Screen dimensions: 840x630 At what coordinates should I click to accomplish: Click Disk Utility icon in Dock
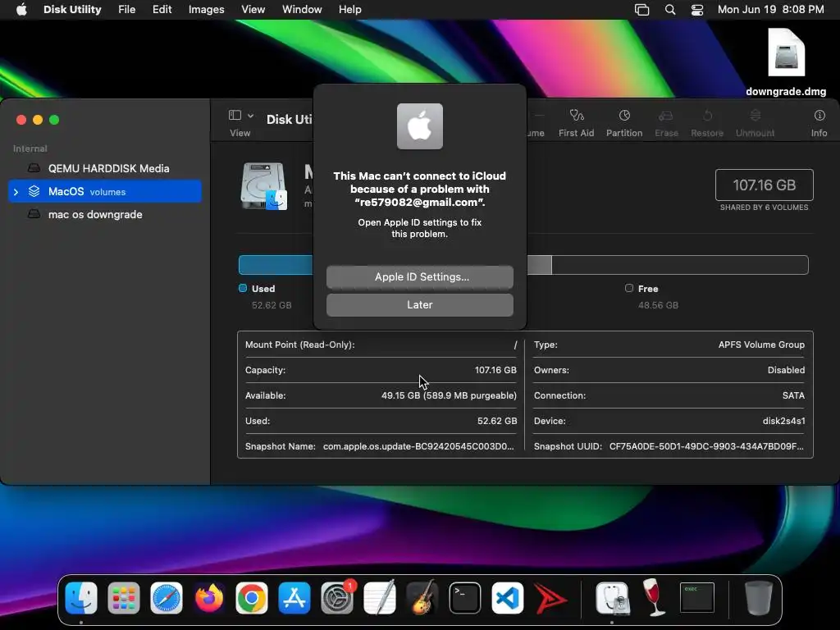[x=612, y=598]
